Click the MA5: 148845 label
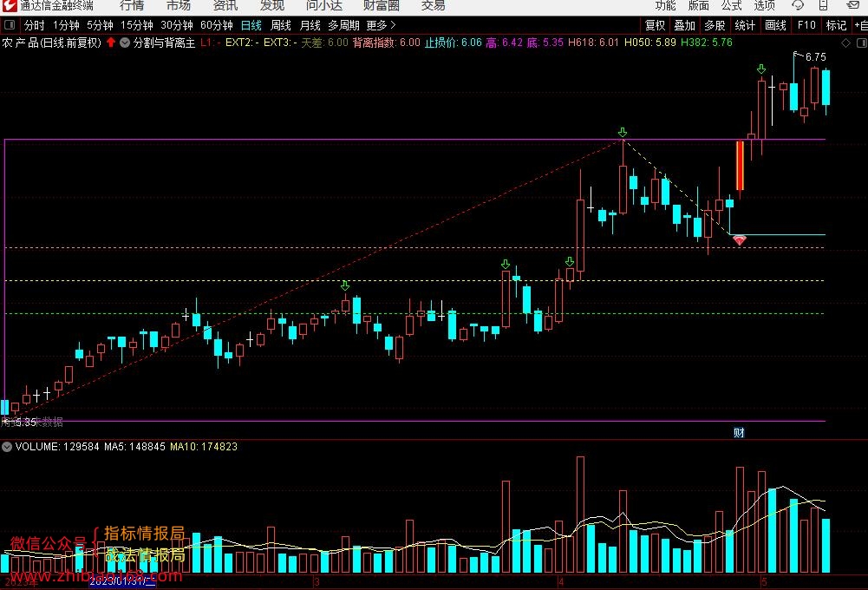 134,447
